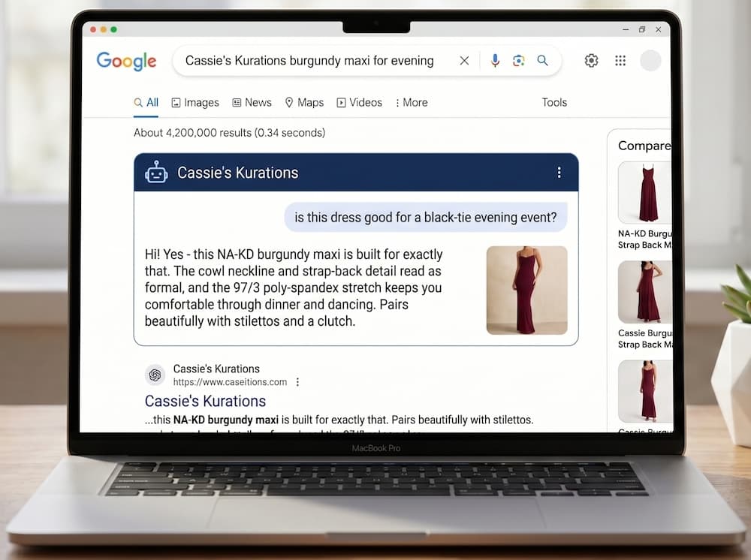Open the Cassie's Kurations panel options menu

click(x=559, y=173)
